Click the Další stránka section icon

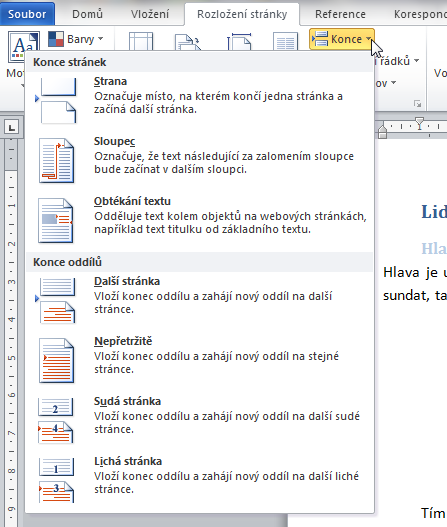pyautogui.click(x=56, y=300)
